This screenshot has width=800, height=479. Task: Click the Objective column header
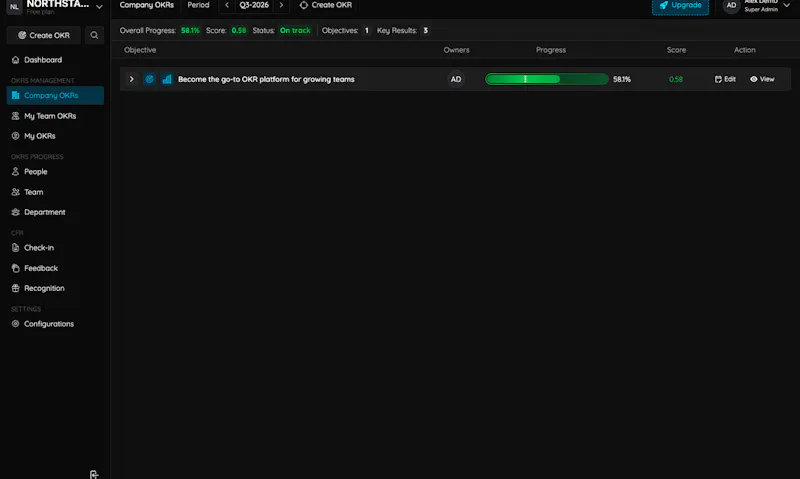[140, 50]
